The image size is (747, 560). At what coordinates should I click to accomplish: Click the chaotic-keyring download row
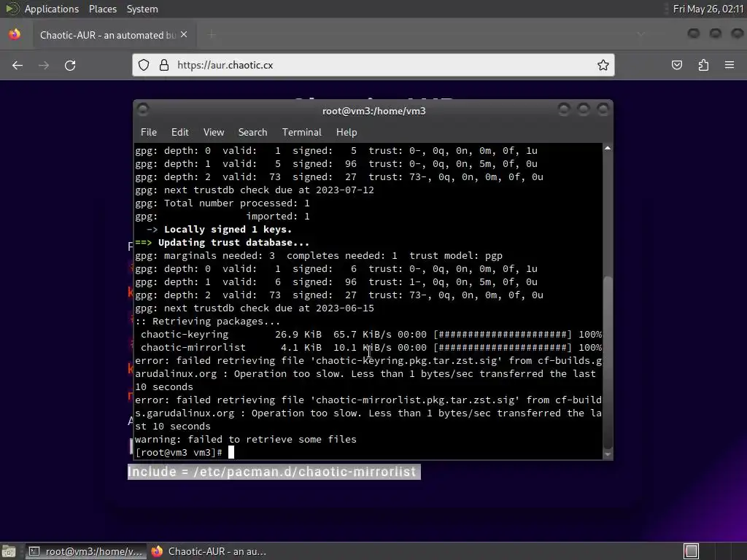(368, 335)
